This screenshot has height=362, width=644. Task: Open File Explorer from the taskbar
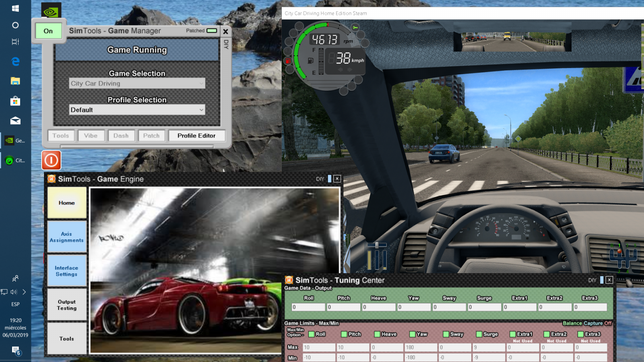coord(15,81)
